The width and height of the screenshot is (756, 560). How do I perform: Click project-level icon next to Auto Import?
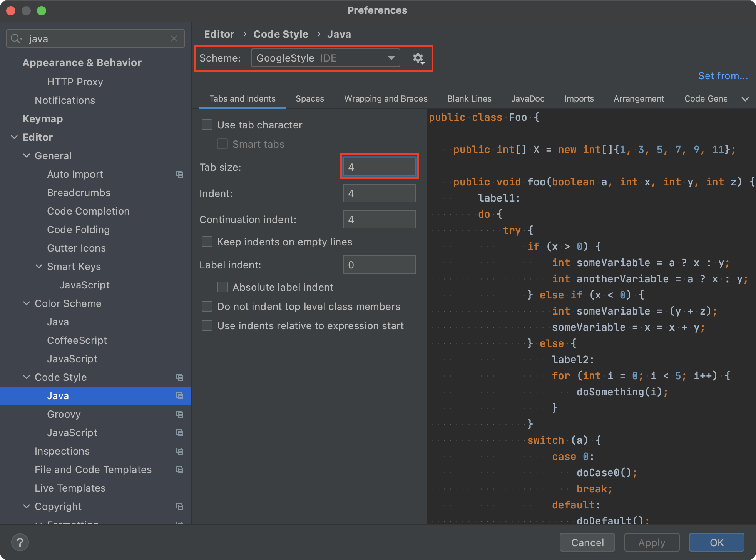(x=180, y=174)
